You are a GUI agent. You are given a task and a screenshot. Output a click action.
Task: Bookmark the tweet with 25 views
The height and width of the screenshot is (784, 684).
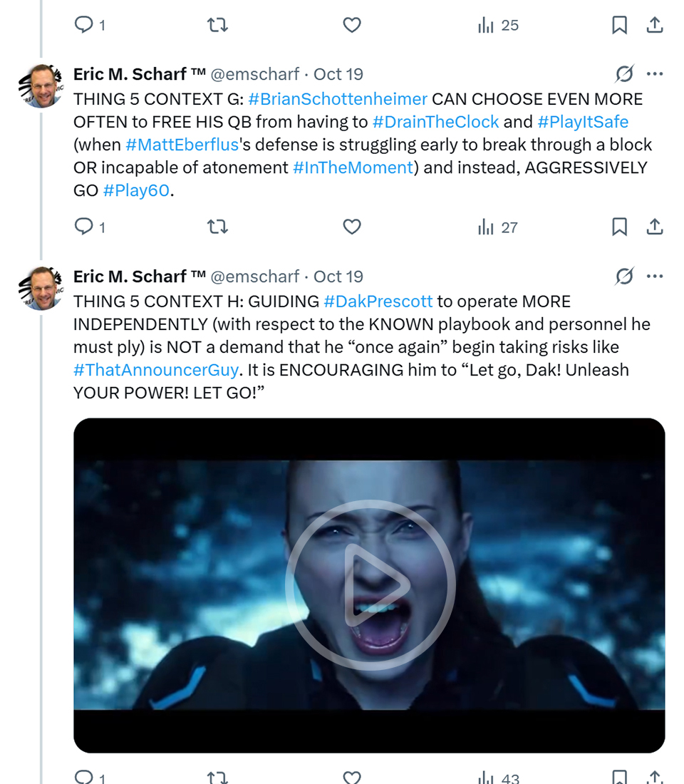(619, 26)
